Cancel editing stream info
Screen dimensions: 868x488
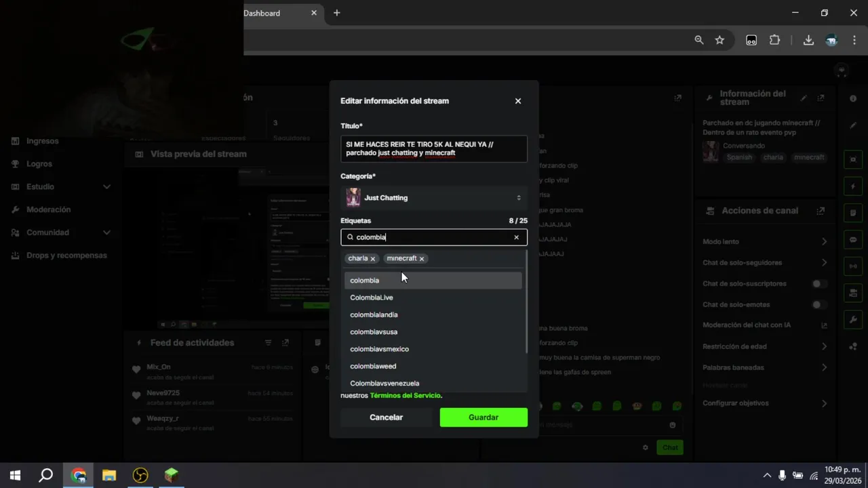pos(387,418)
